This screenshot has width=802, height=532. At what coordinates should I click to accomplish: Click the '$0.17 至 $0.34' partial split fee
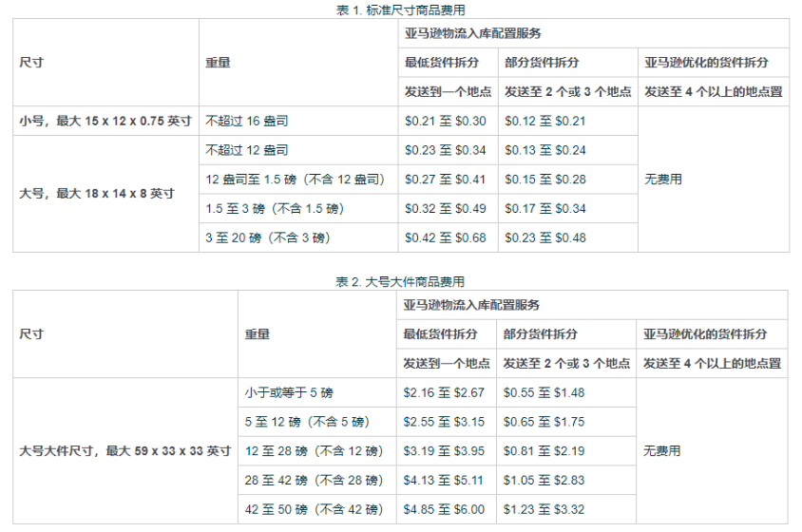(x=544, y=208)
